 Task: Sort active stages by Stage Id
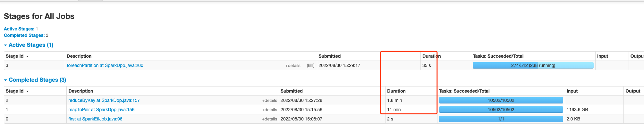tap(17, 56)
